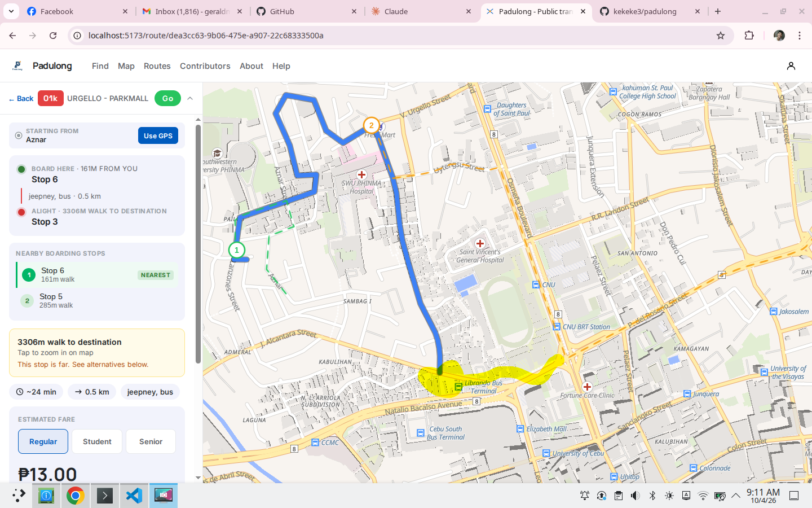Open the Help menu item

click(x=281, y=66)
